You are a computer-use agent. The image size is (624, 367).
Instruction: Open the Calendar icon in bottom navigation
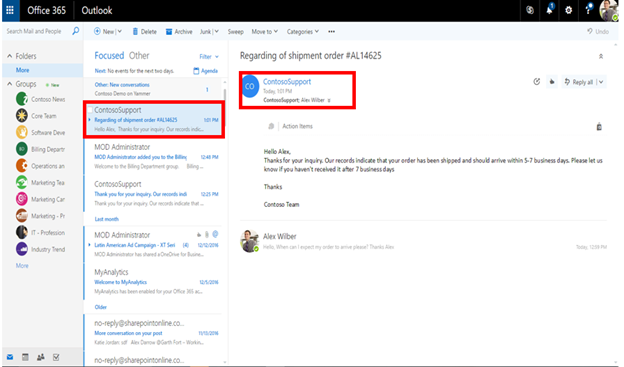point(25,357)
